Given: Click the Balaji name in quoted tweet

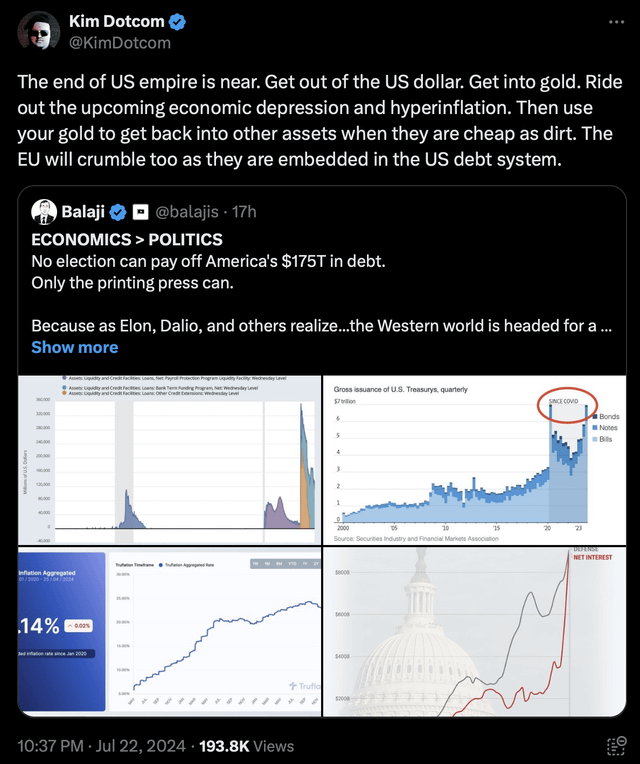Looking at the screenshot, I should [83, 212].
